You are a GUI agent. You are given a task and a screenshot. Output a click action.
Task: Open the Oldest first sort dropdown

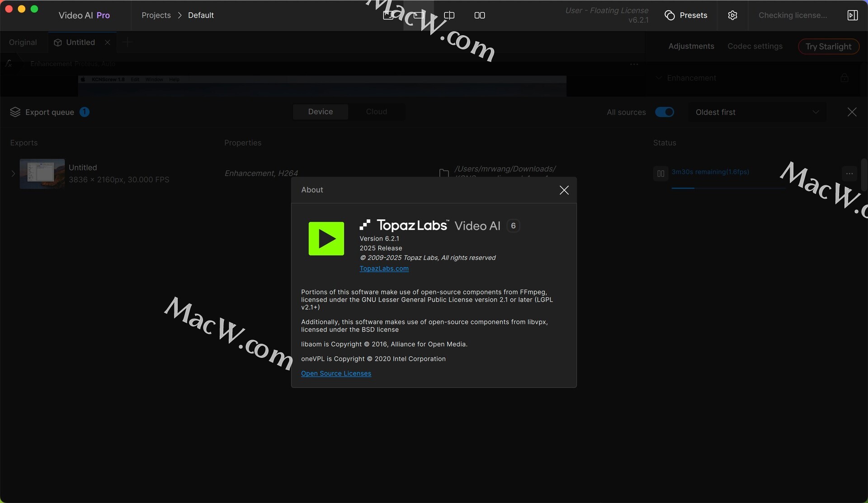pos(757,112)
